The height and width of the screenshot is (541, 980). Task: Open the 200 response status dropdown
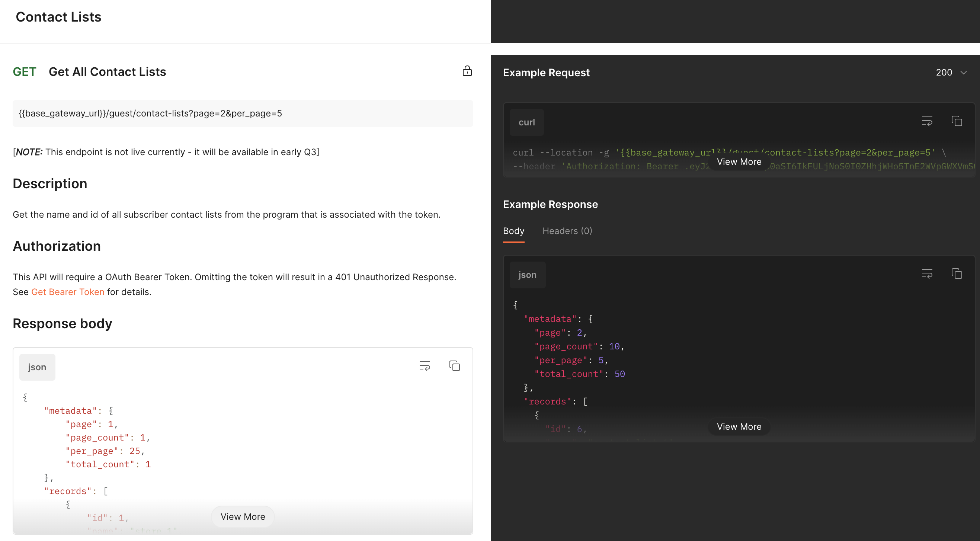[x=951, y=72]
